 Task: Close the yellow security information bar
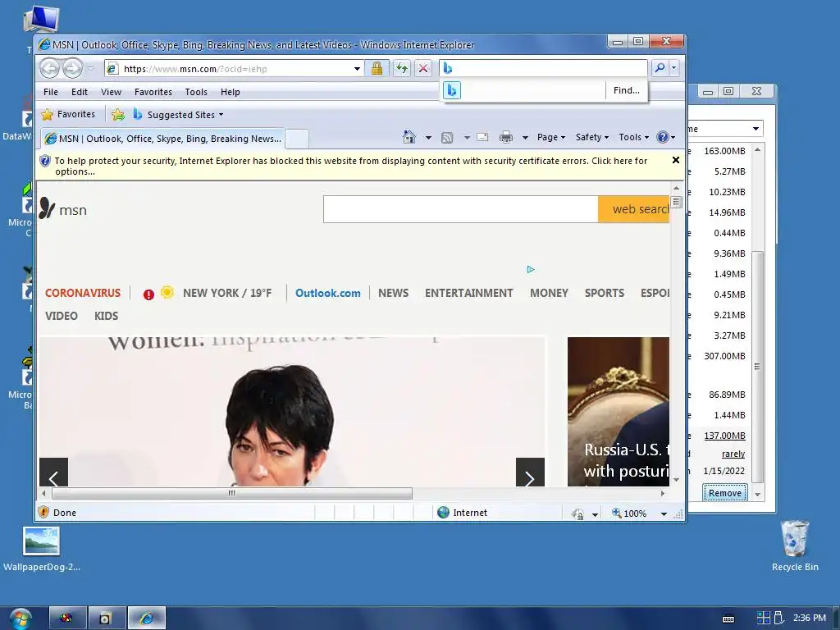click(676, 160)
